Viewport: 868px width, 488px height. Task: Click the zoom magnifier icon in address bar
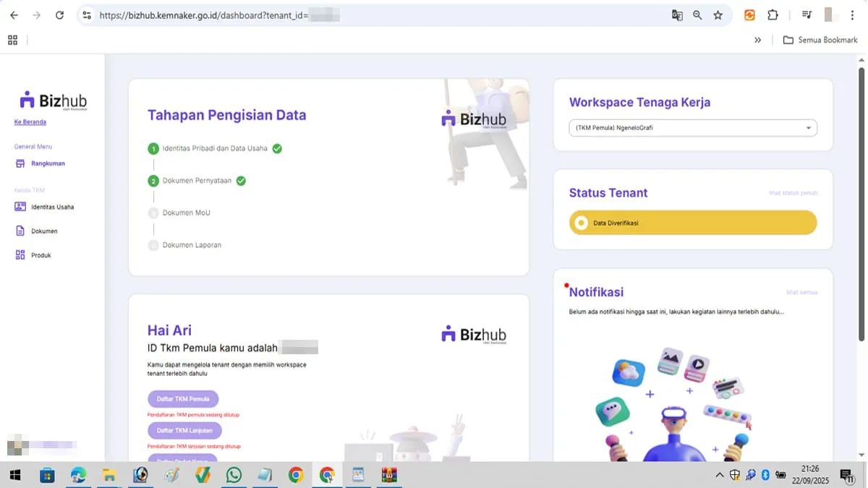click(x=697, y=14)
